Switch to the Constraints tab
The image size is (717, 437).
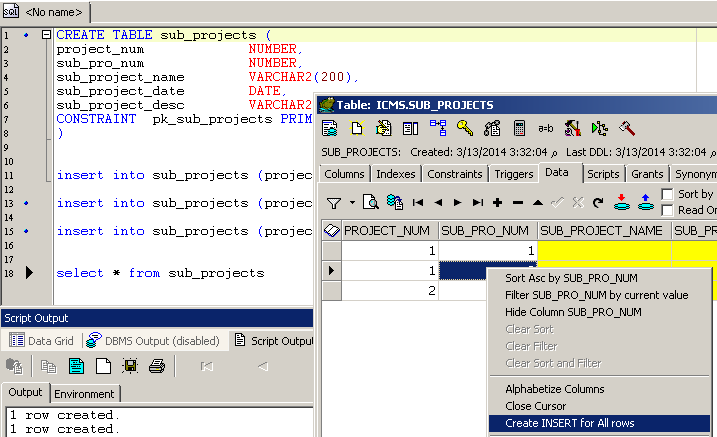454,174
